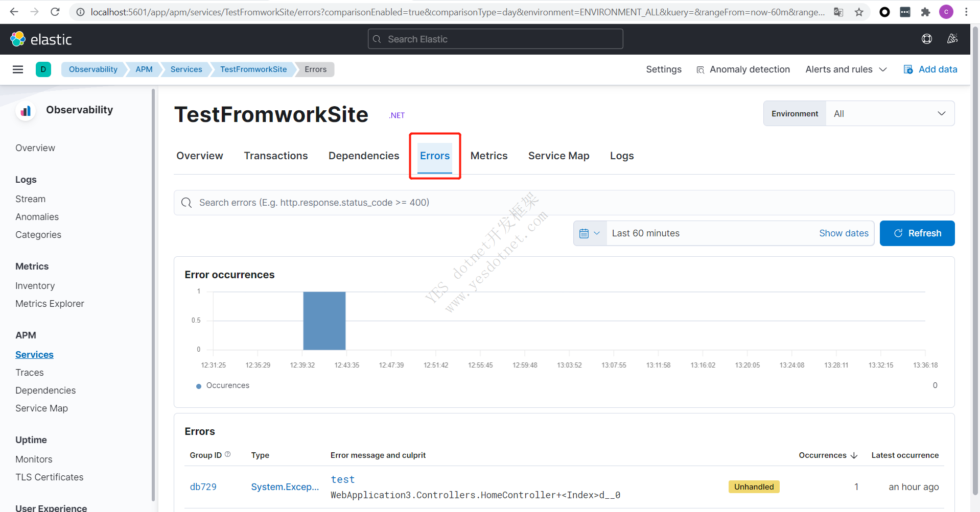Viewport: 980px width, 512px height.
Task: Click the dark square extension icon
Action: (905, 12)
